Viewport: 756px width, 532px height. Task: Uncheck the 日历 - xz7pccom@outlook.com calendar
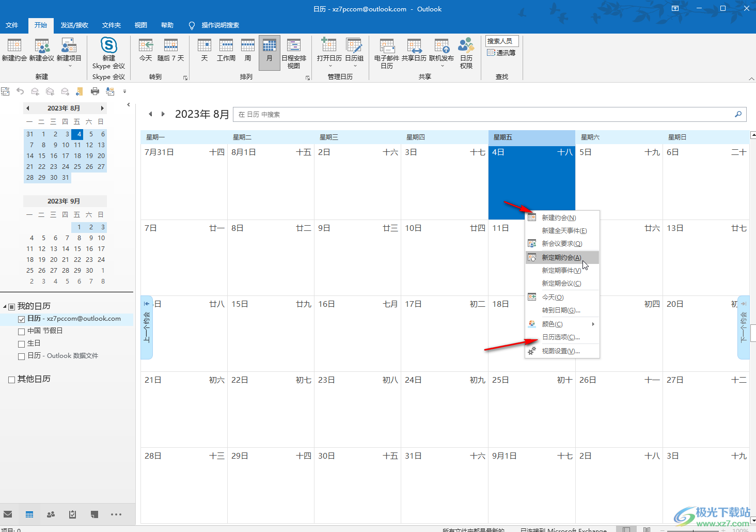tap(21, 319)
